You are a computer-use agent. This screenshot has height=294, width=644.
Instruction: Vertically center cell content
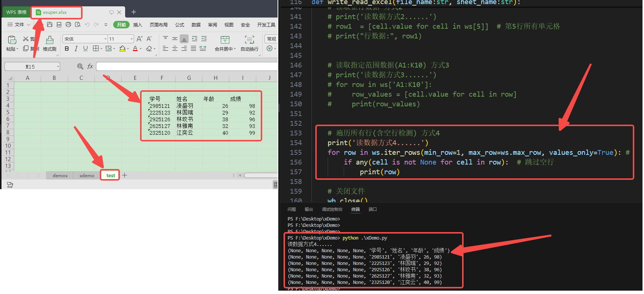(175, 38)
